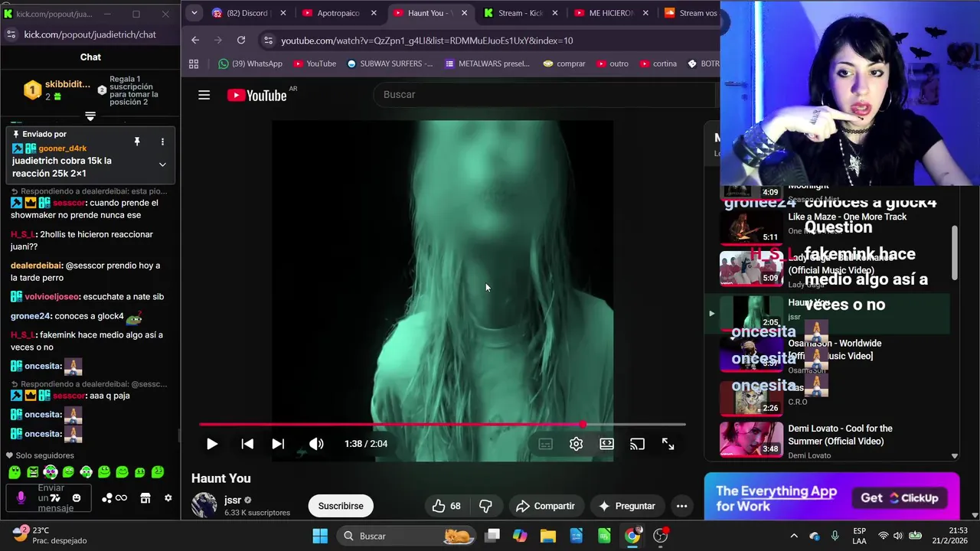Play the Haunt You video
This screenshot has height=551, width=980.
212,444
